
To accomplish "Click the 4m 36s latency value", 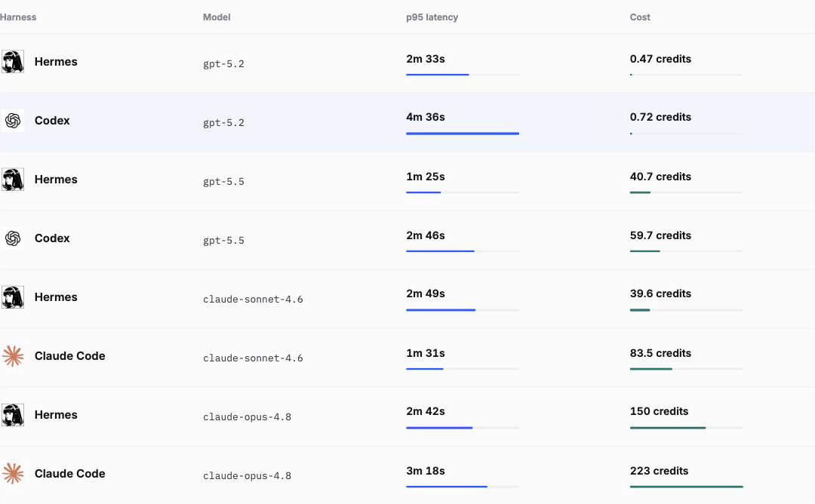I will tap(425, 117).
